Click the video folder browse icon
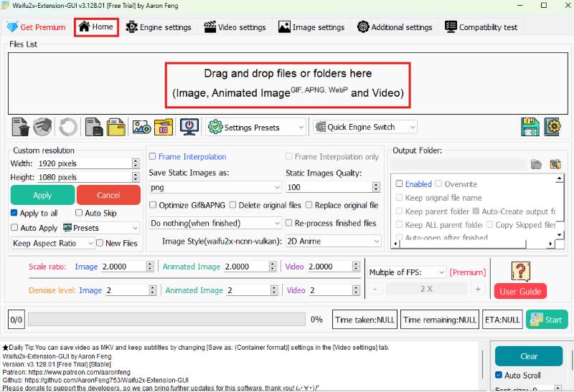Viewport: 574px width, 392px height. (164, 128)
